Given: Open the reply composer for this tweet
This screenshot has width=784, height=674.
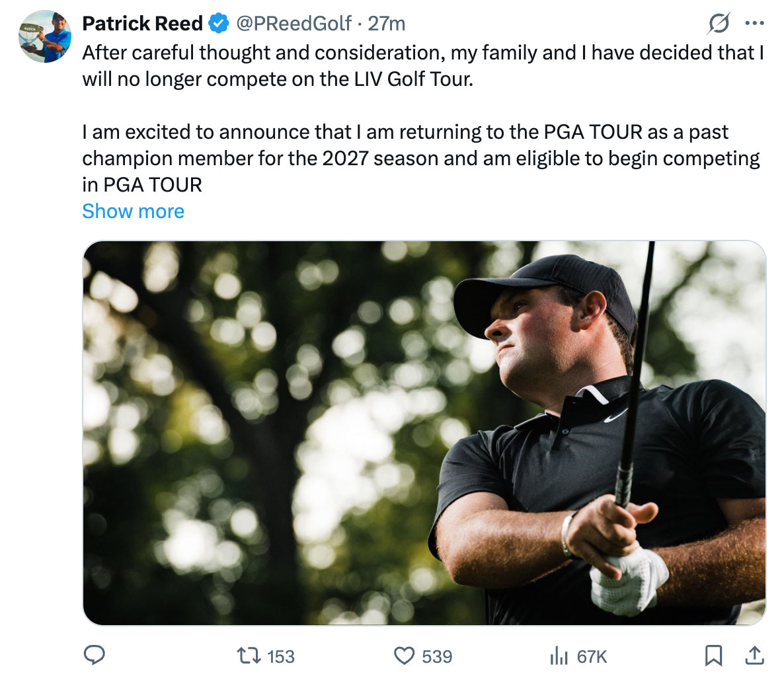Looking at the screenshot, I should [95, 656].
